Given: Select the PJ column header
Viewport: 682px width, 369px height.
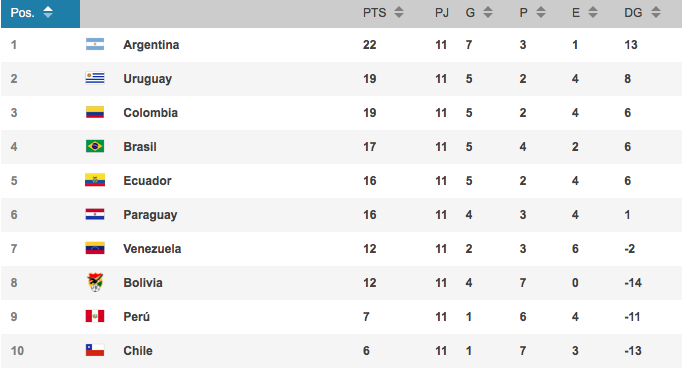Looking at the screenshot, I should click(442, 13).
